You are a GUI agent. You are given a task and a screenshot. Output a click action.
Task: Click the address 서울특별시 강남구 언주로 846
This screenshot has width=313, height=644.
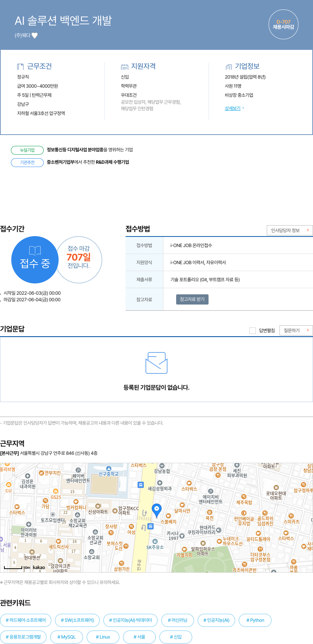[x=59, y=453]
